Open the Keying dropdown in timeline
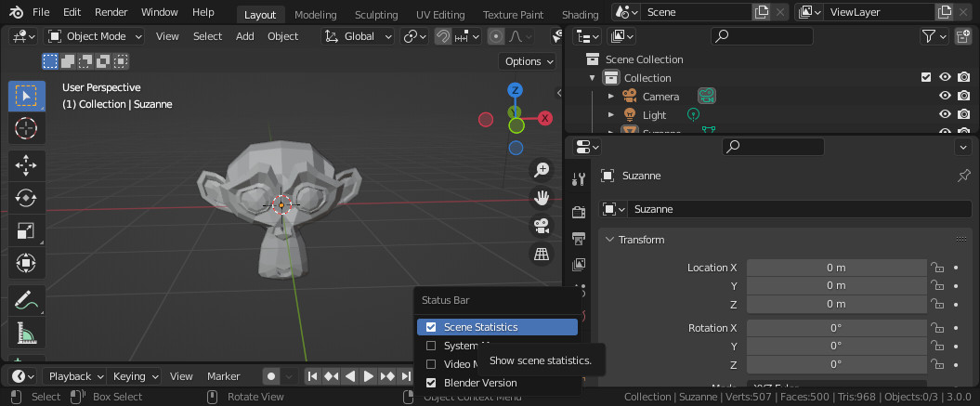The image size is (980, 406). 134,376
